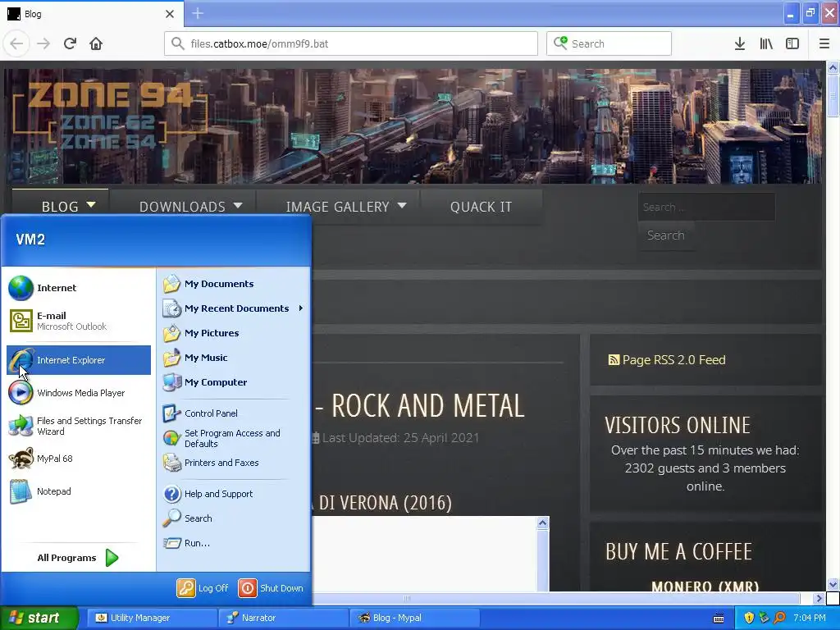Expand All Programs list

(78, 558)
